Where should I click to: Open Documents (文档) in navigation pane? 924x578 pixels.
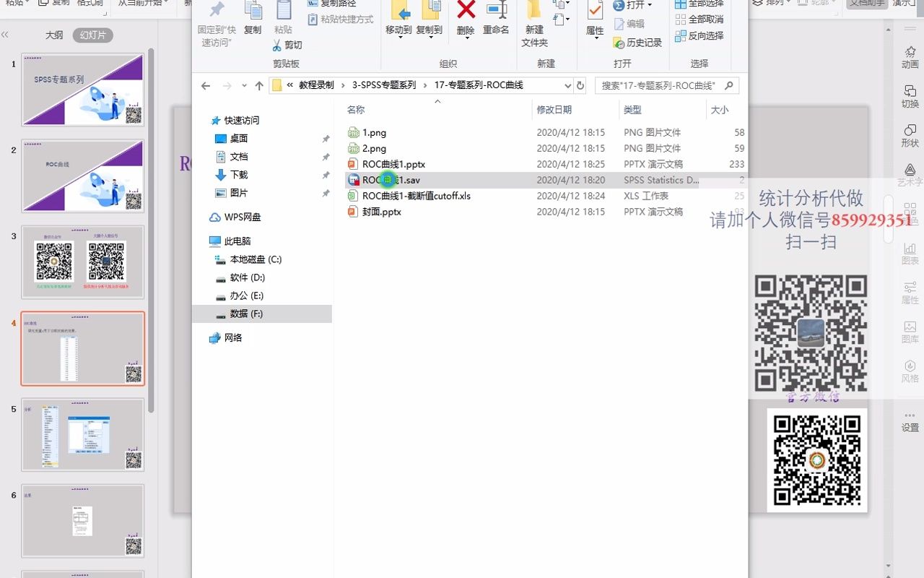point(239,157)
